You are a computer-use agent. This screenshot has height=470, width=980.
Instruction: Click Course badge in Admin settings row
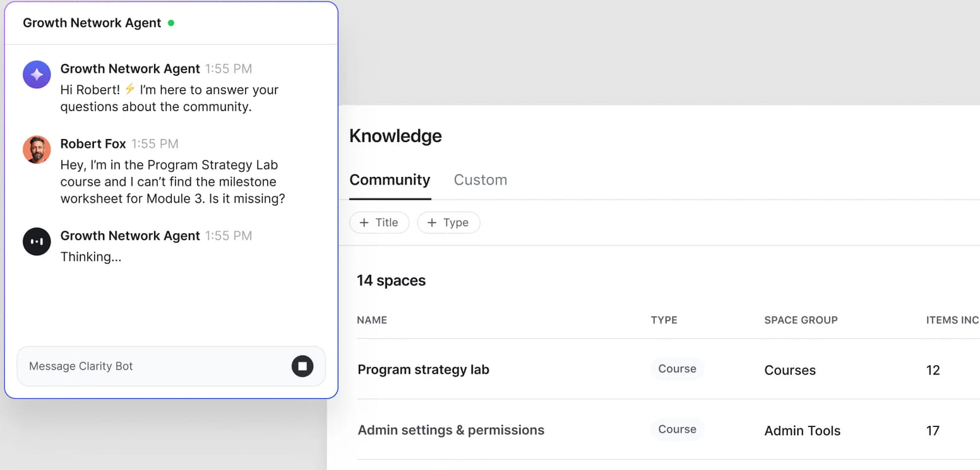677,430
